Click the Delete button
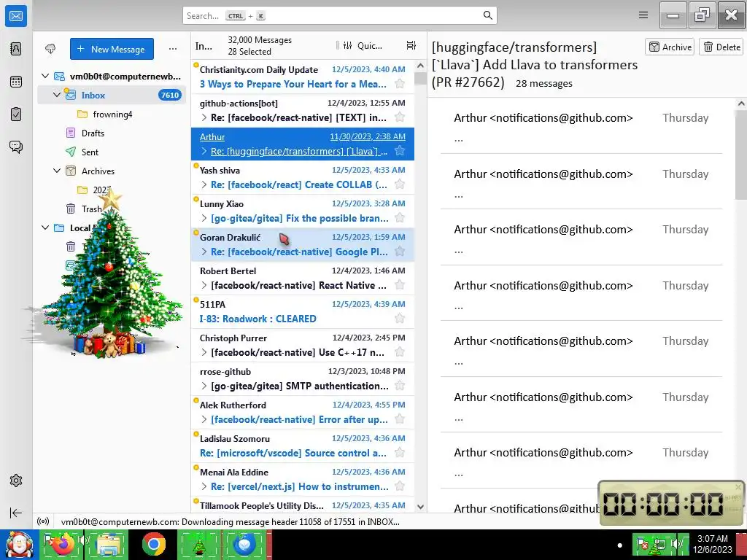The image size is (747, 560). (x=721, y=47)
